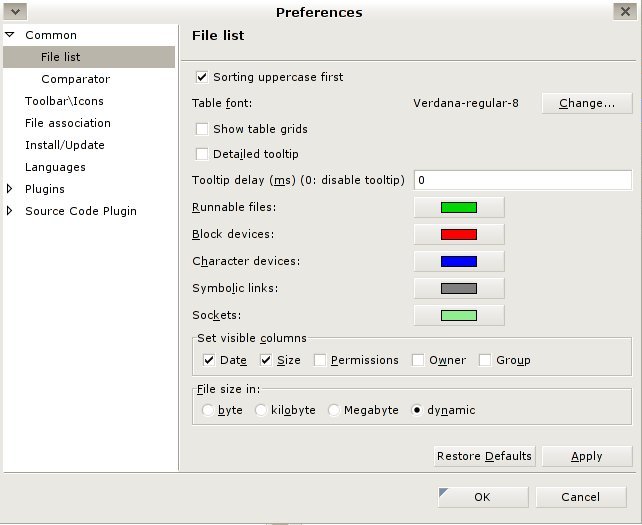The height and width of the screenshot is (525, 642).
Task: Toggle Sorting uppercase first checkbox
Action: click(x=202, y=77)
